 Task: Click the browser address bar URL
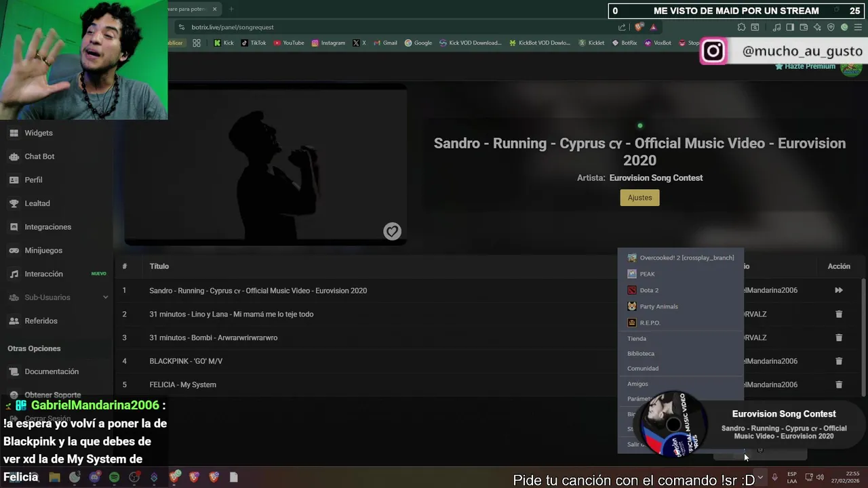[x=233, y=27]
